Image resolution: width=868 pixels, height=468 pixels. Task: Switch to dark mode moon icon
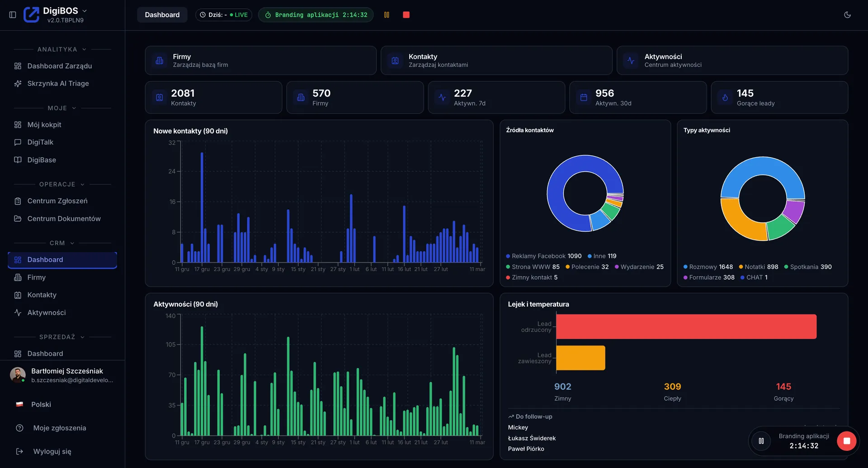tap(847, 15)
